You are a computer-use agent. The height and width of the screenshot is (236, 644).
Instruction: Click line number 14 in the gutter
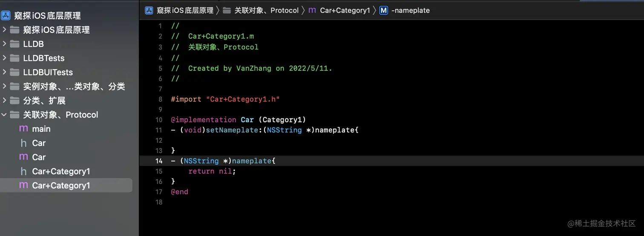(x=159, y=161)
